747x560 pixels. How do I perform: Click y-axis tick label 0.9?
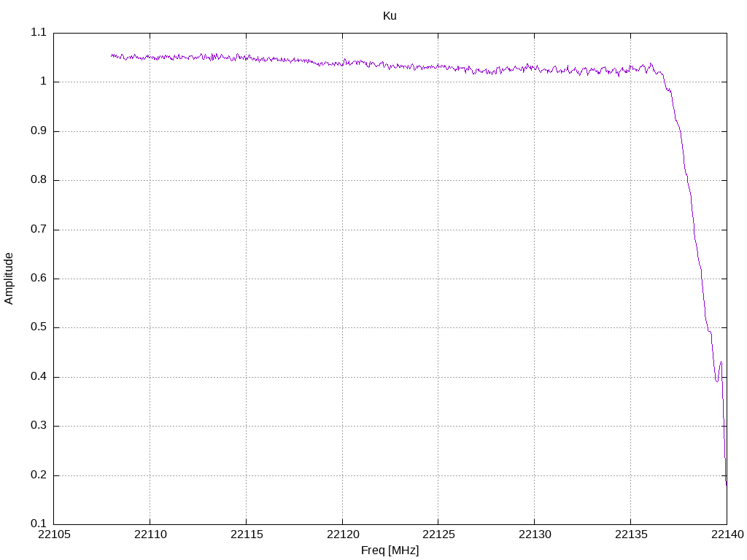point(39,131)
